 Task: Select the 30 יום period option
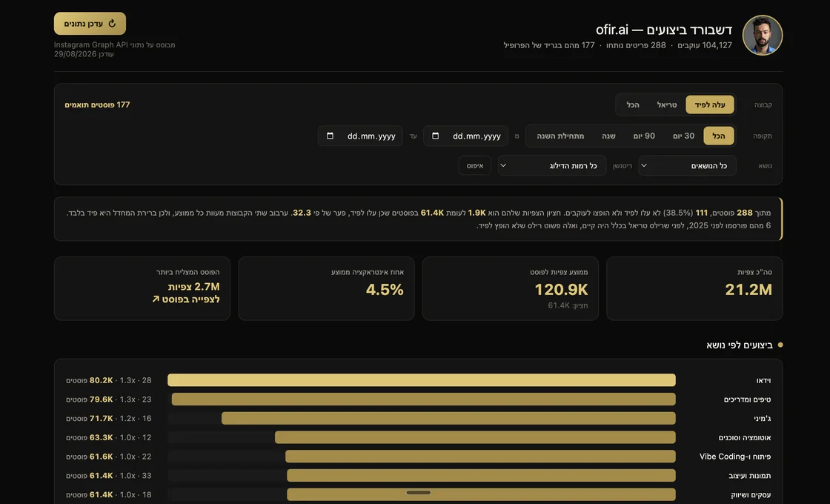click(684, 136)
